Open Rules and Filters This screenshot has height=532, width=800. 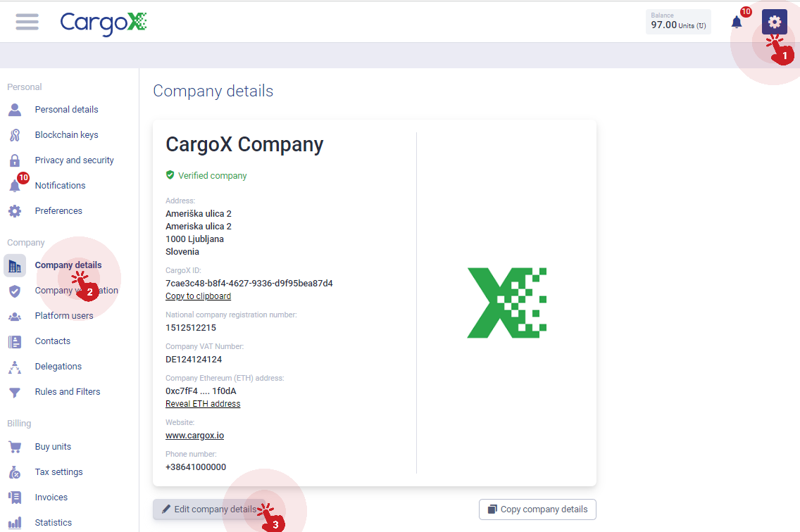coord(68,392)
